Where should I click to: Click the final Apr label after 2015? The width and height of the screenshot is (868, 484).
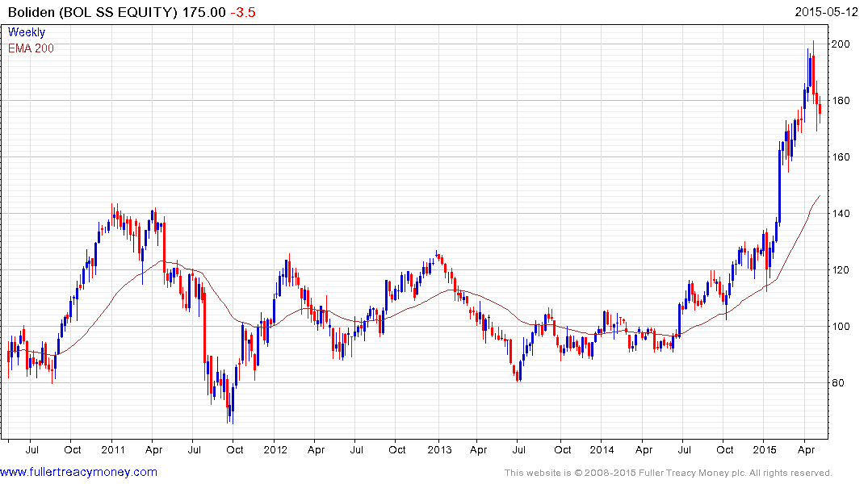[x=806, y=449]
